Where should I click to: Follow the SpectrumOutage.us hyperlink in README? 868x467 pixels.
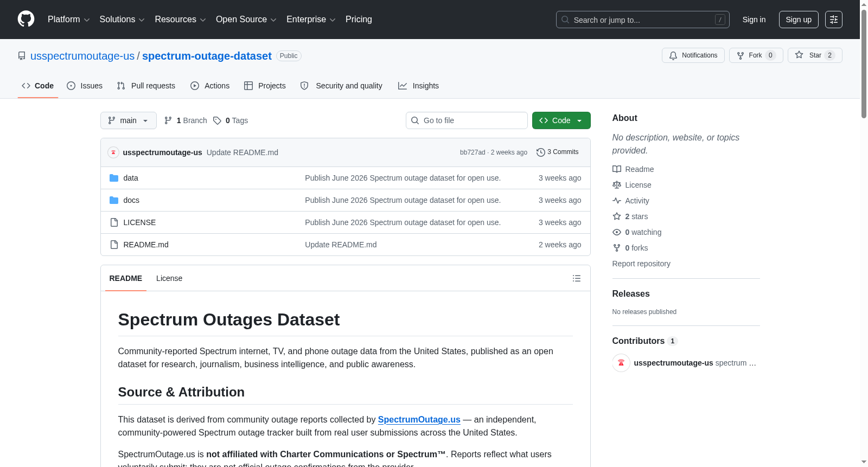coord(419,419)
